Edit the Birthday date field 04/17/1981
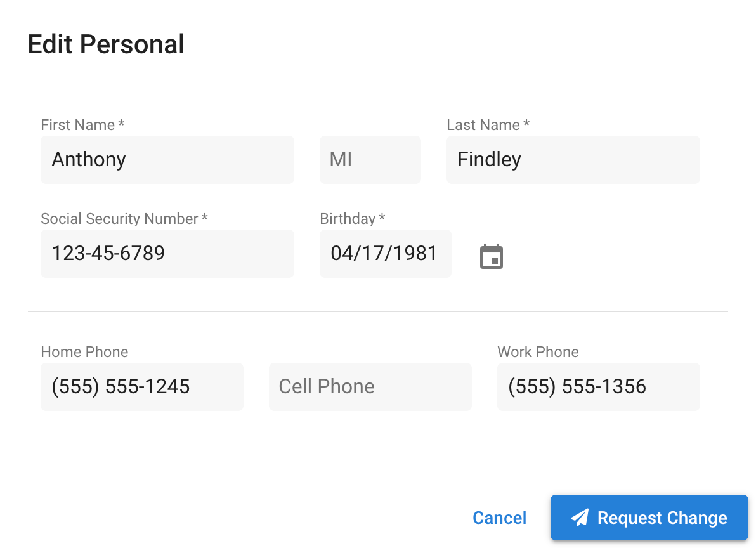 385,254
